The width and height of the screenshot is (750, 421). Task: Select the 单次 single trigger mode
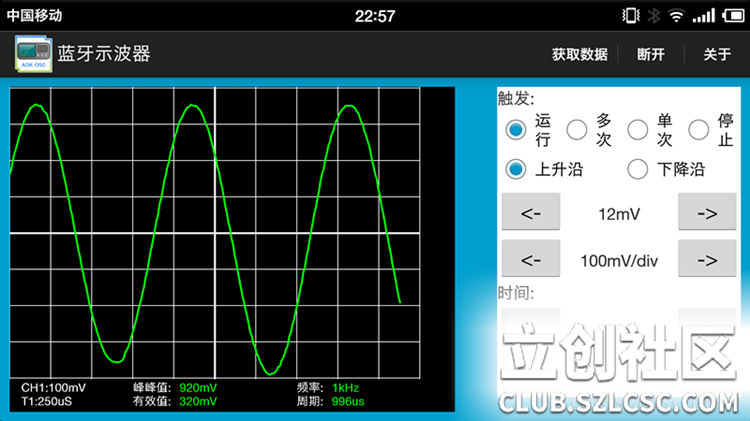tap(638, 130)
